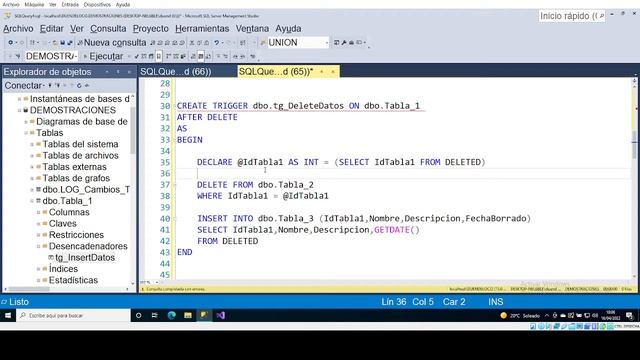Select the Columnas folder

69,212
